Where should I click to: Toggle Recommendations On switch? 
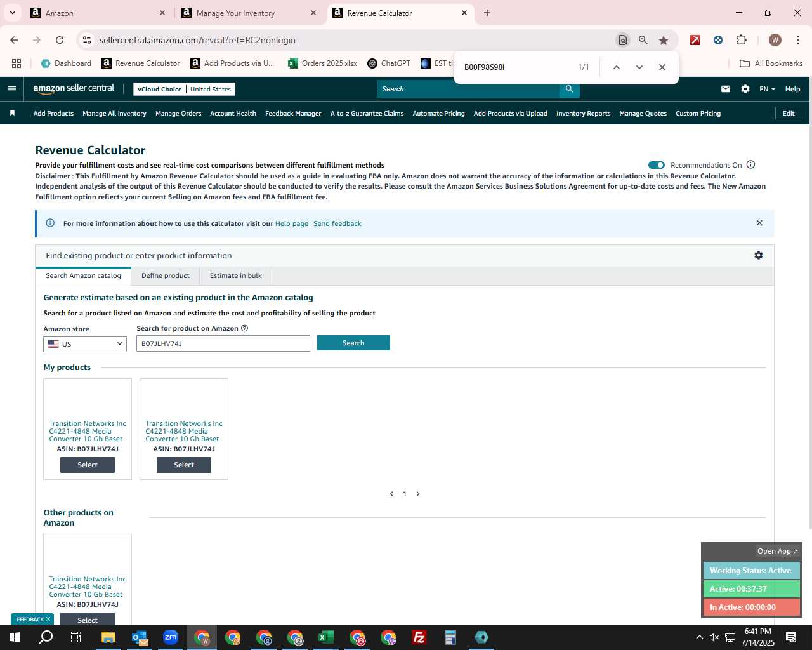click(x=657, y=165)
